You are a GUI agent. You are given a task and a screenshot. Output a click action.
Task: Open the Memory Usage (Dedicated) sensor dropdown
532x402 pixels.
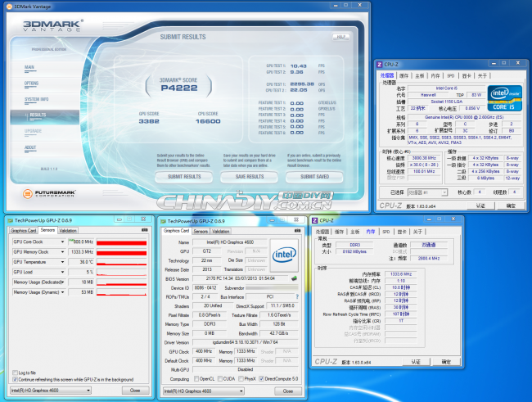62,282
